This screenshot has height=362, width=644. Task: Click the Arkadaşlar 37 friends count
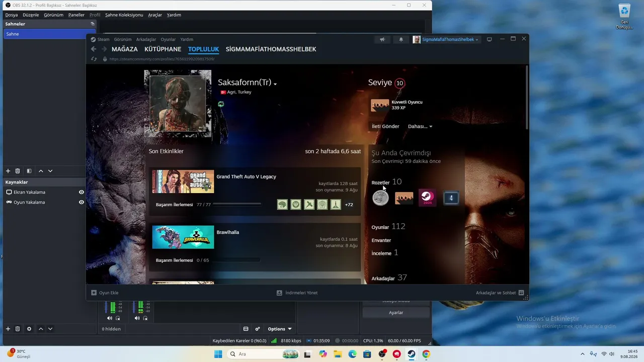[x=389, y=278]
